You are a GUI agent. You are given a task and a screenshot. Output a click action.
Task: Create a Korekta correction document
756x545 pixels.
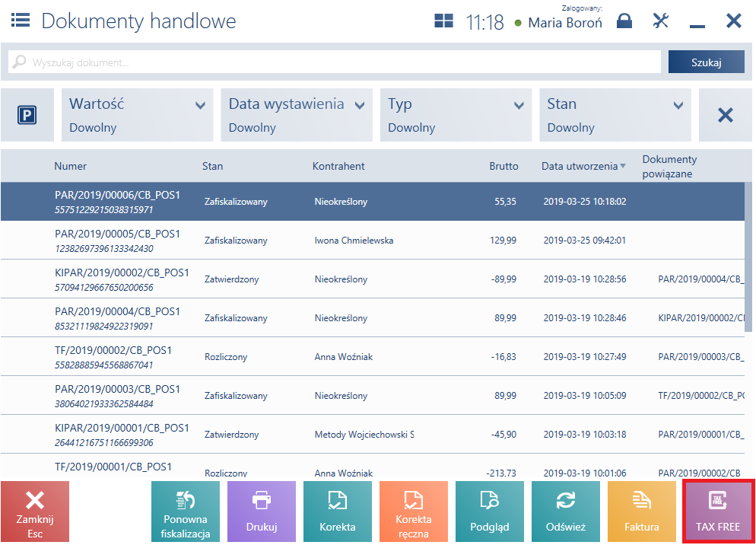pos(338,512)
